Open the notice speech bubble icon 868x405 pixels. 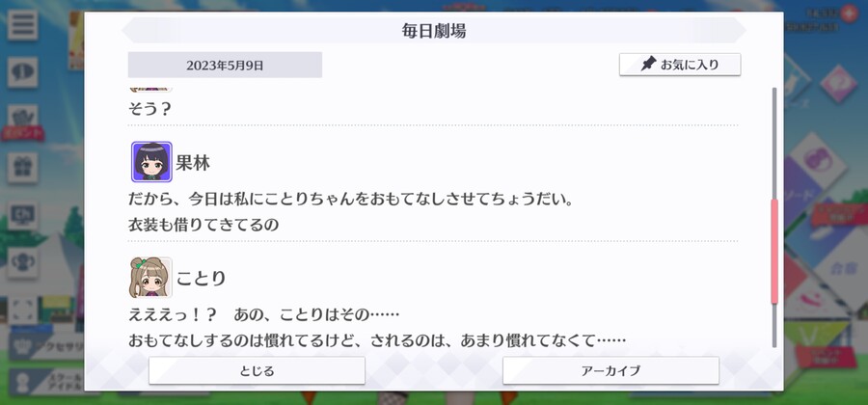click(23, 72)
